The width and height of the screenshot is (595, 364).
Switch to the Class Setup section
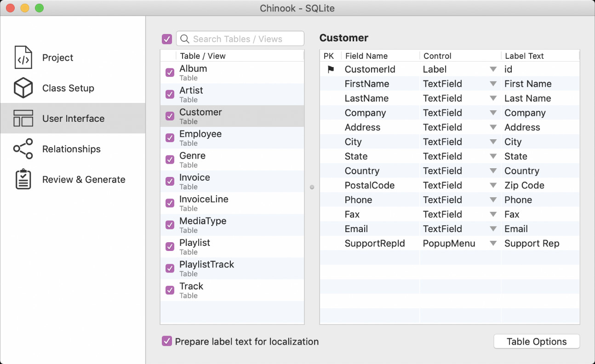tap(73, 88)
